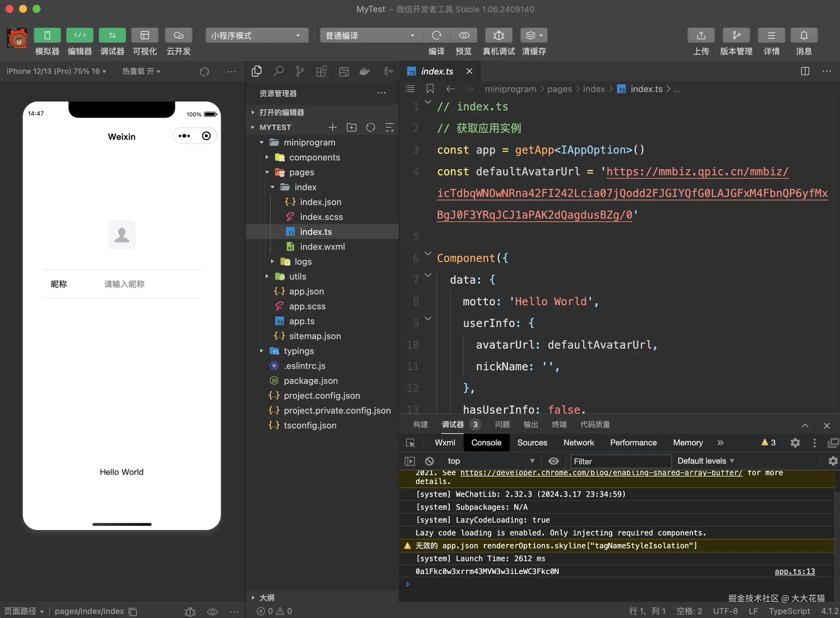Screen dimensions: 840x618
Task: Open index.wxml in file tree
Action: [x=322, y=246]
